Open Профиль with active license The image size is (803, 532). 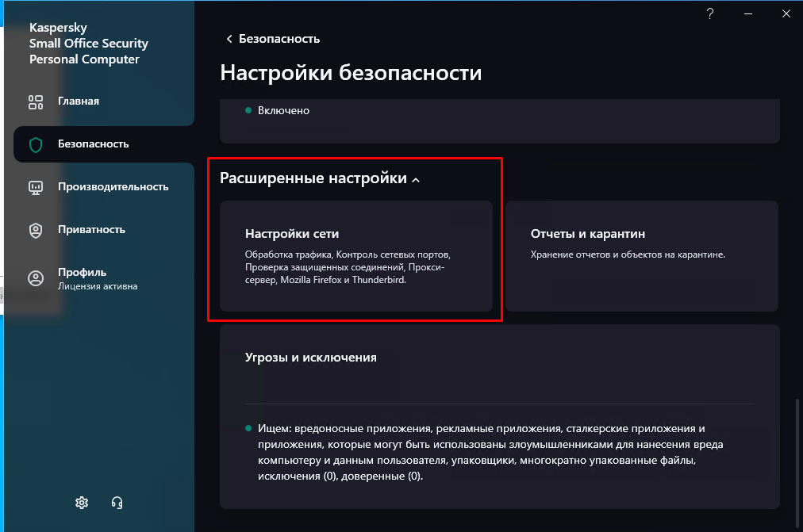97,278
